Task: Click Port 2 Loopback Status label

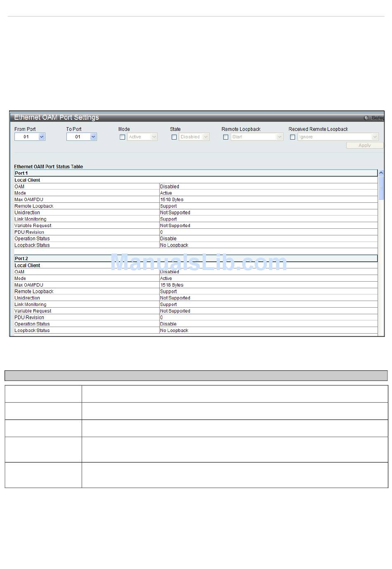Action: point(32,331)
